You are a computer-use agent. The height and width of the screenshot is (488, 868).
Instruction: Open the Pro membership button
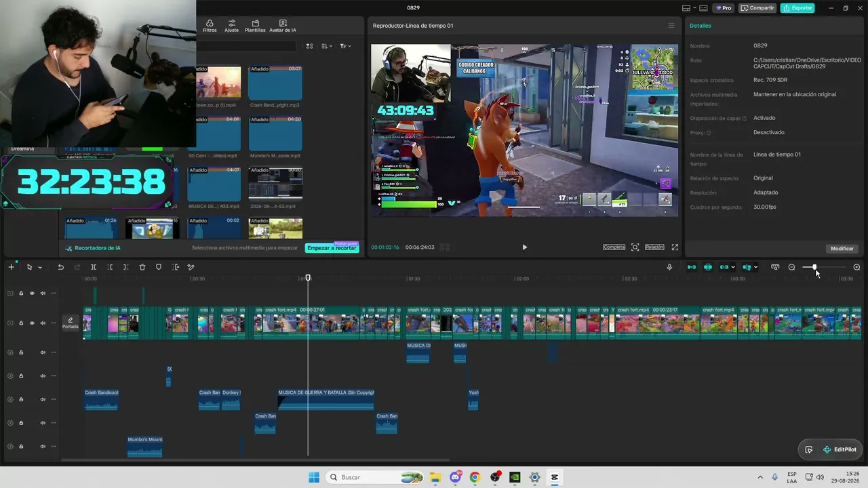coord(723,8)
